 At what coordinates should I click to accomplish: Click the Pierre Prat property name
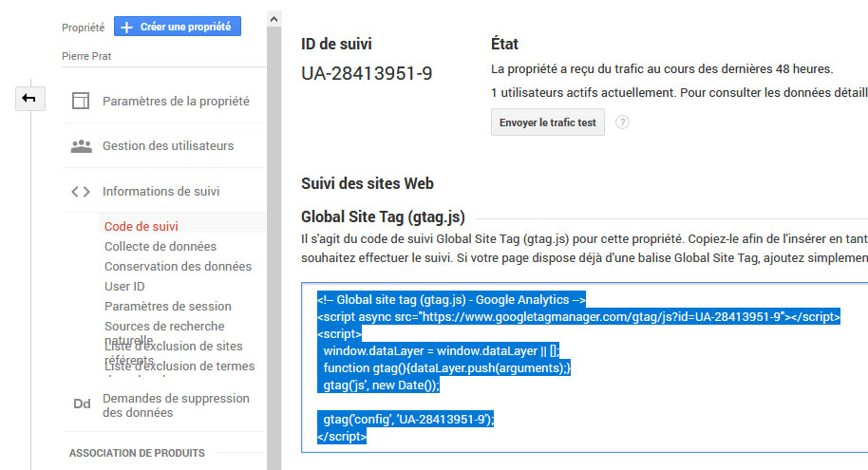point(86,56)
